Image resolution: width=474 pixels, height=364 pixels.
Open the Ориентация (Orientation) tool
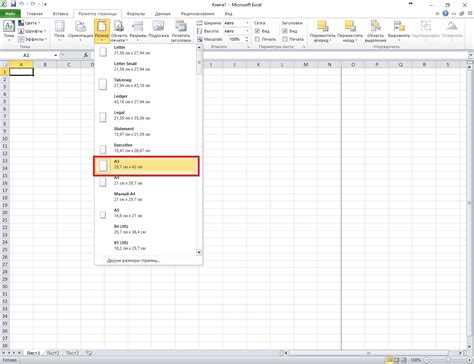pos(80,31)
